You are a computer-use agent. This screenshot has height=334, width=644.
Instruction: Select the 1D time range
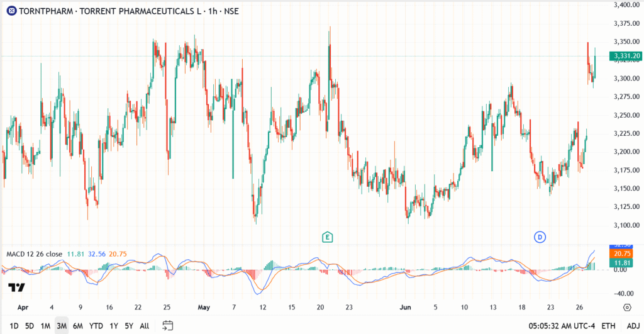coord(14,326)
